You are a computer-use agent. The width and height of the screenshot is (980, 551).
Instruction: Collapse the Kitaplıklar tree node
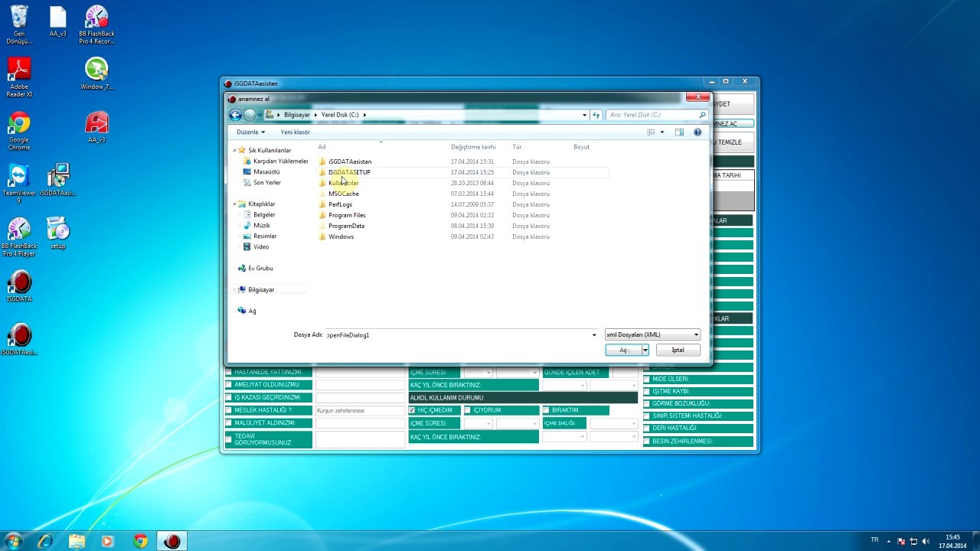tap(235, 204)
